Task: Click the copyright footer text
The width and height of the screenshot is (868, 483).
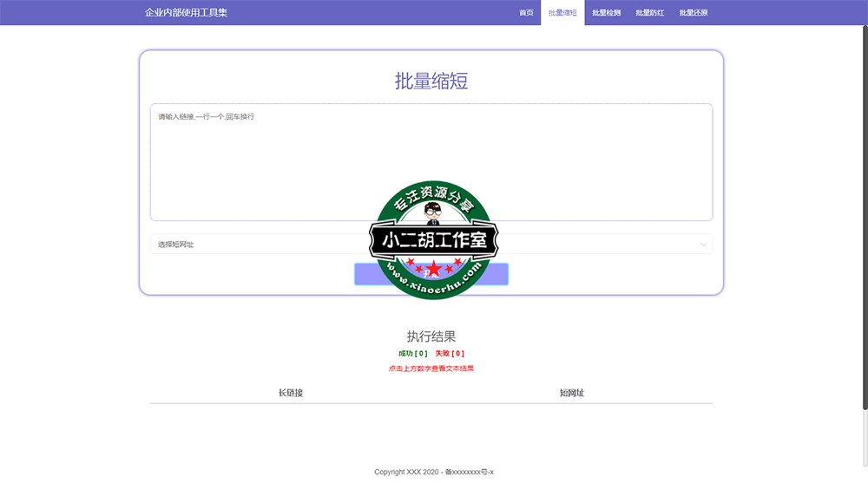Action: click(433, 472)
